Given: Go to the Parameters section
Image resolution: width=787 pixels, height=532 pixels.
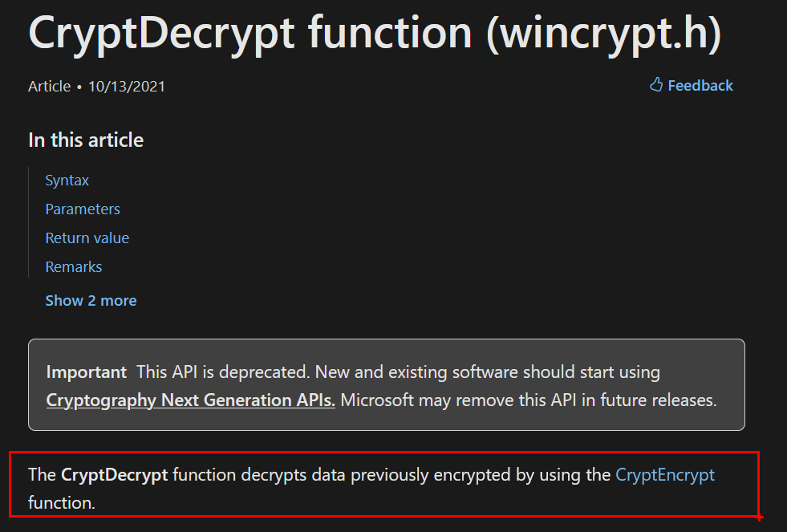Looking at the screenshot, I should 83,209.
